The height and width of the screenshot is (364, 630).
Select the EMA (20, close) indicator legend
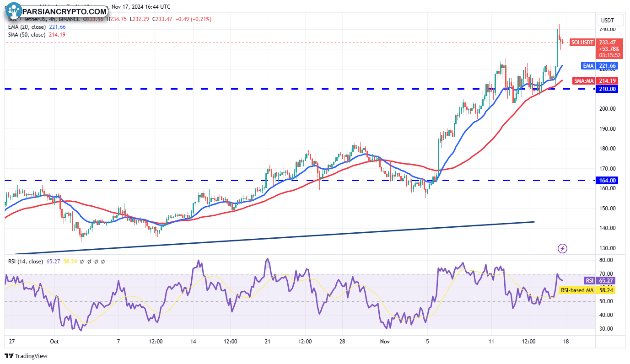click(x=27, y=27)
